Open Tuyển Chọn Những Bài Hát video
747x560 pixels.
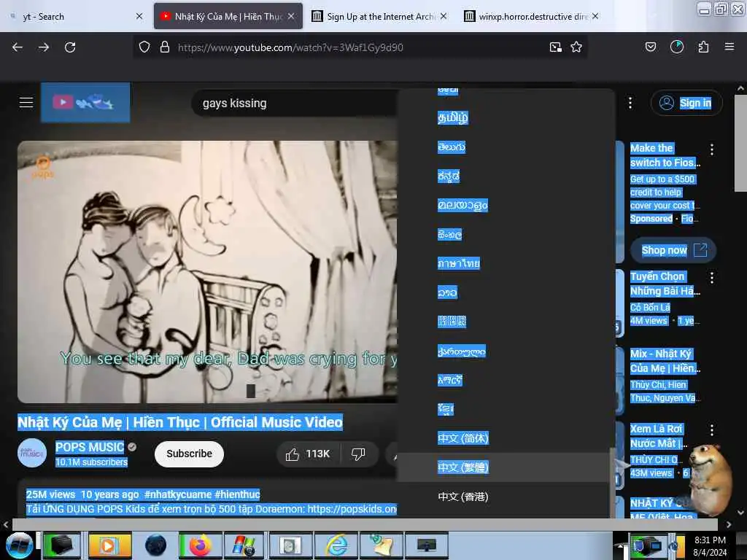(x=665, y=284)
